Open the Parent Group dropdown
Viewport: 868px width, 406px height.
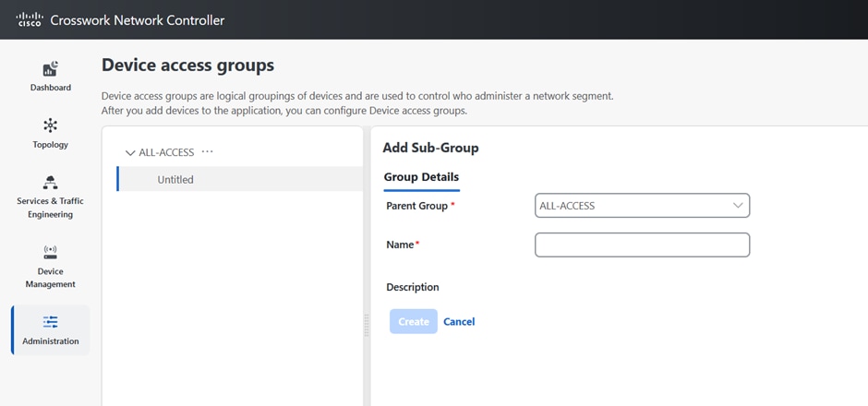(x=642, y=205)
